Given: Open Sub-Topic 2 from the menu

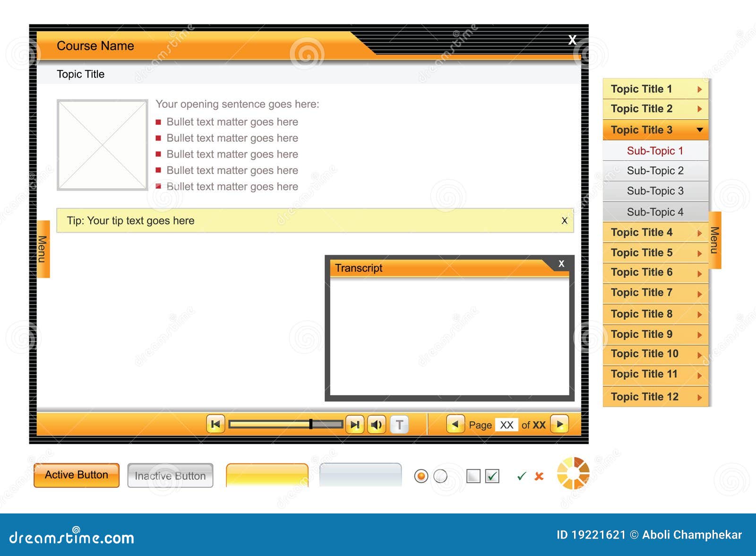Looking at the screenshot, I should click(x=655, y=171).
